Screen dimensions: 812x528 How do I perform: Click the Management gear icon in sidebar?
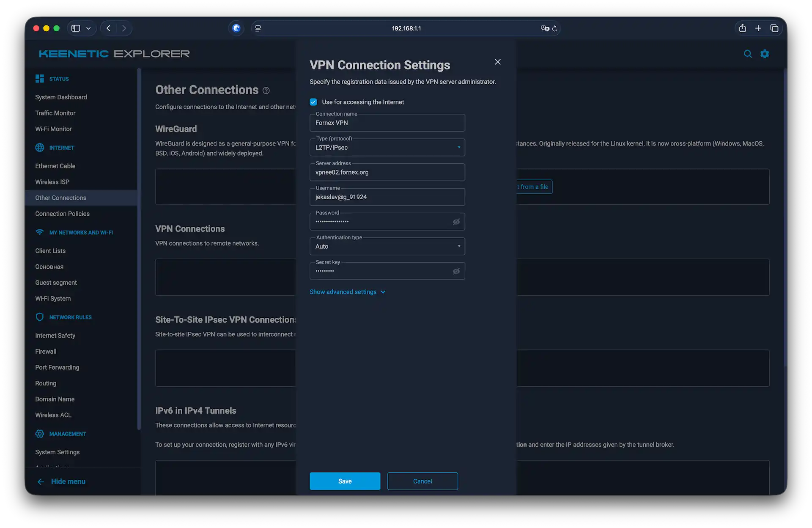pos(40,434)
